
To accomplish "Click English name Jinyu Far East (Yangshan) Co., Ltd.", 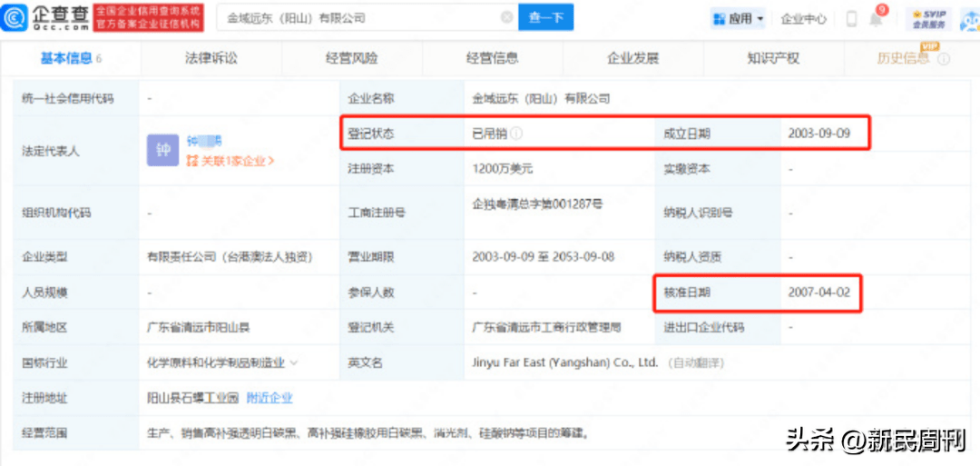I will click(565, 362).
